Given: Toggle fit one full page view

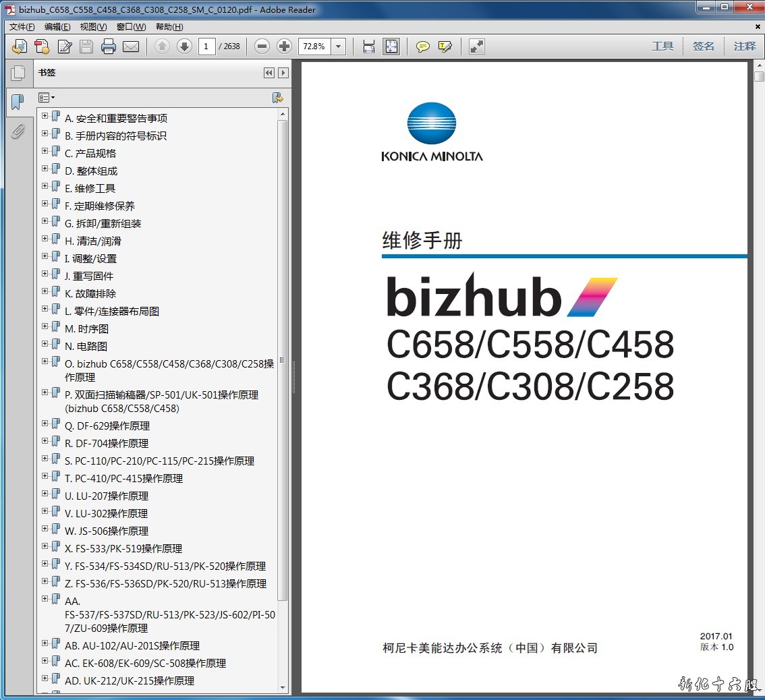Looking at the screenshot, I should tap(391, 47).
